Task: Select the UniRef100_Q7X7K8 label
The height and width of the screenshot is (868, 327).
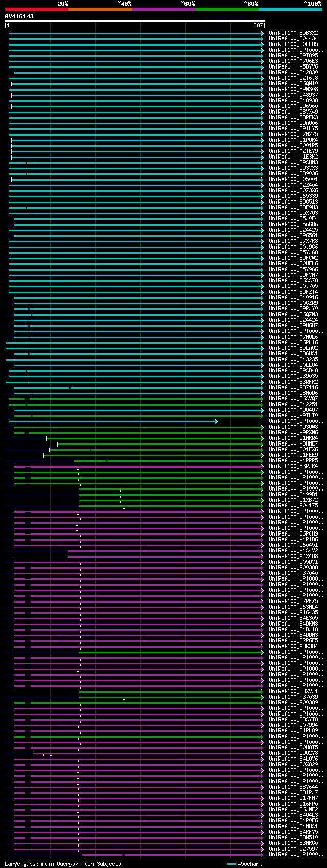Action: [x=293, y=241]
